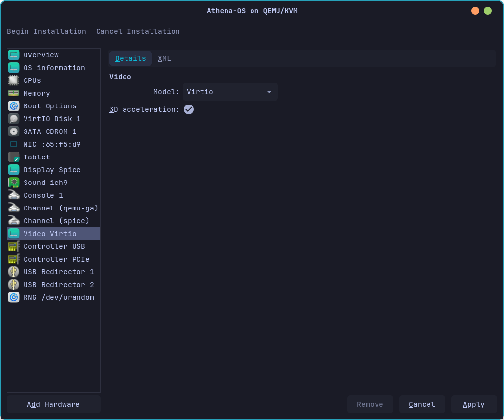The height and width of the screenshot is (420, 504).
Task: Click the Memory RAM icon
Action: [x=14, y=93]
